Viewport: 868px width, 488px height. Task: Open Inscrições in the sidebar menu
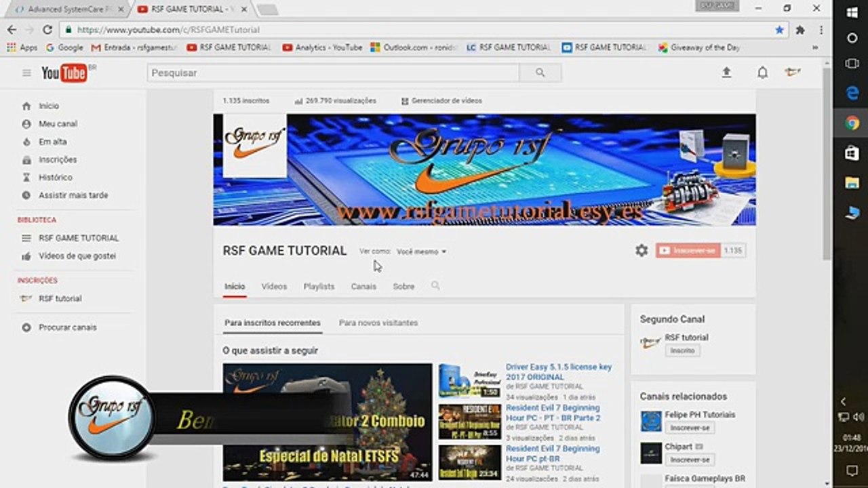click(58, 160)
